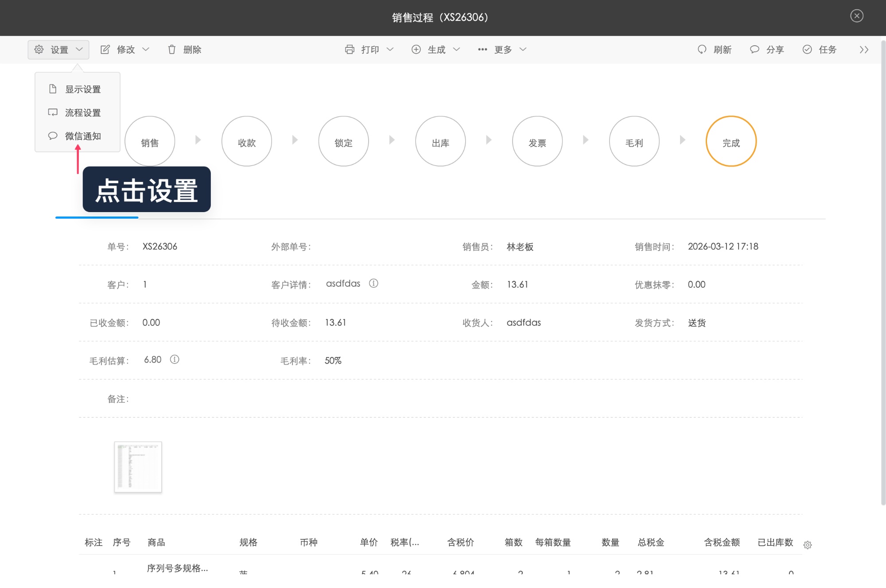
Task: Click the 任务 checkmark icon
Action: coord(807,49)
